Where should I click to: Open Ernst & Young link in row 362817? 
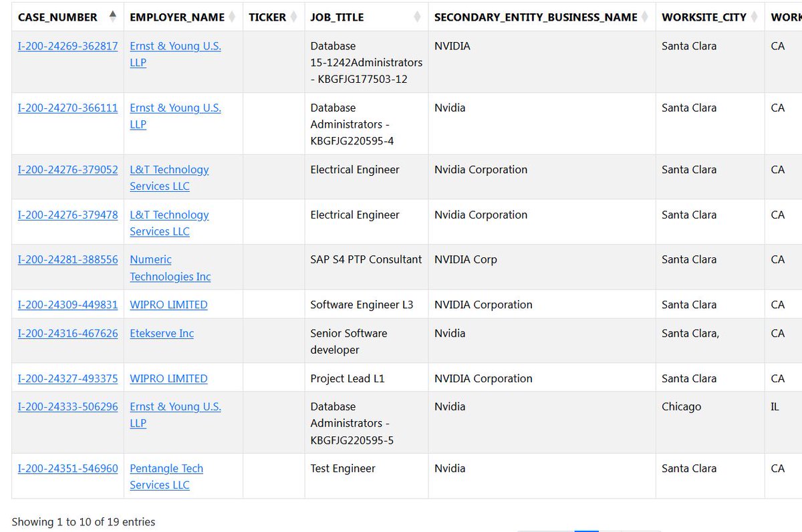point(175,54)
